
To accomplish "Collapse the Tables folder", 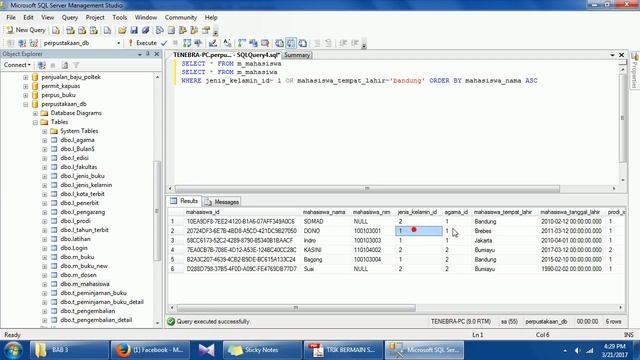I will (35, 122).
